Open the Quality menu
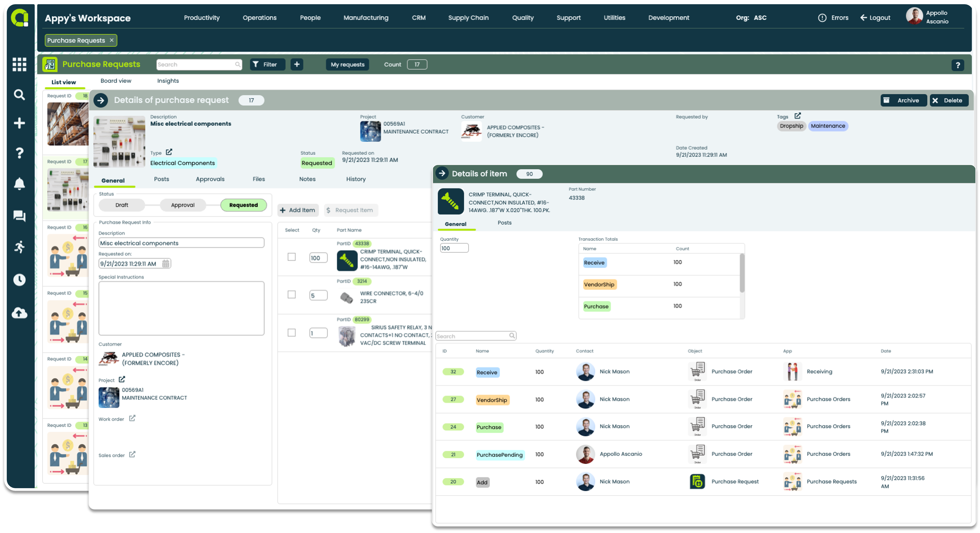 click(x=523, y=17)
